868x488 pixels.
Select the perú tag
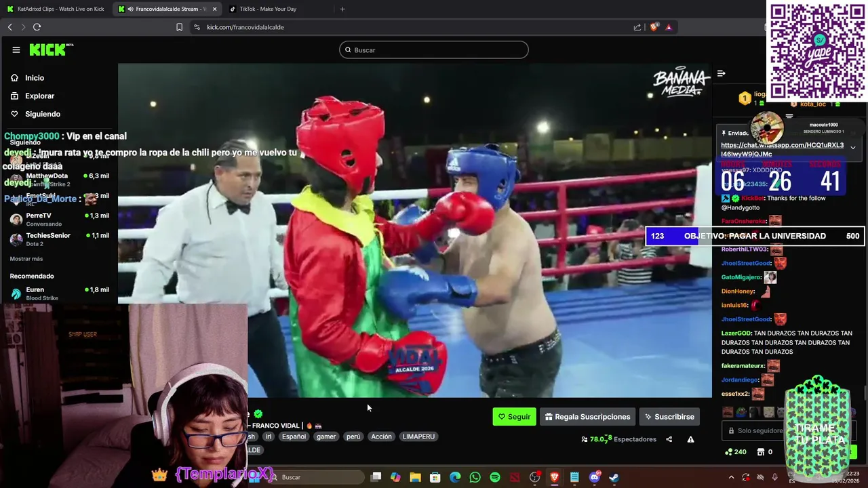(x=353, y=436)
